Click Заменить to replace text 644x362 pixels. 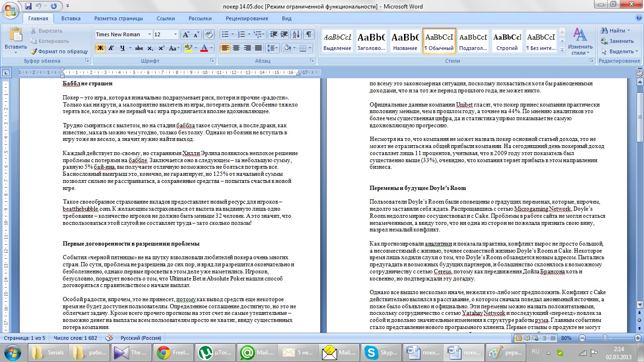tap(617, 41)
